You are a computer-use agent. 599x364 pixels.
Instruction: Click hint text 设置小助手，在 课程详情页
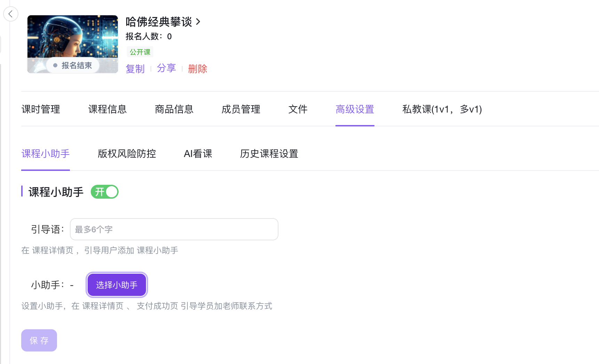click(x=72, y=306)
